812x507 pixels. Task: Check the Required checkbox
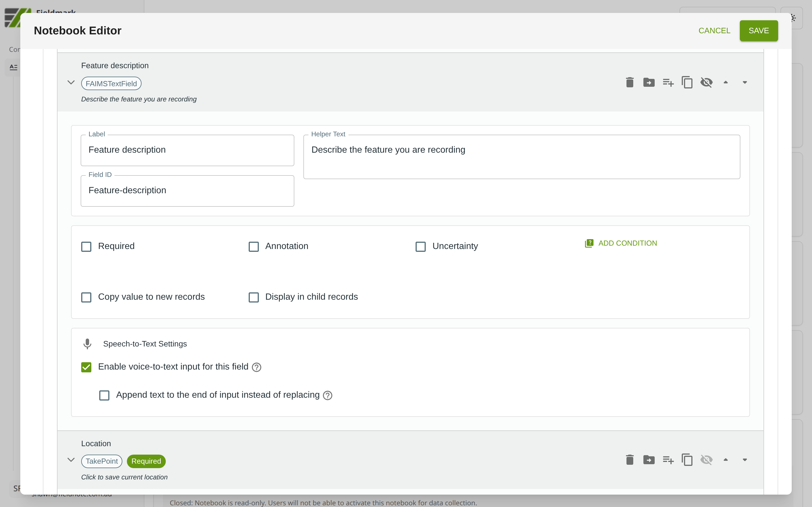(86, 247)
